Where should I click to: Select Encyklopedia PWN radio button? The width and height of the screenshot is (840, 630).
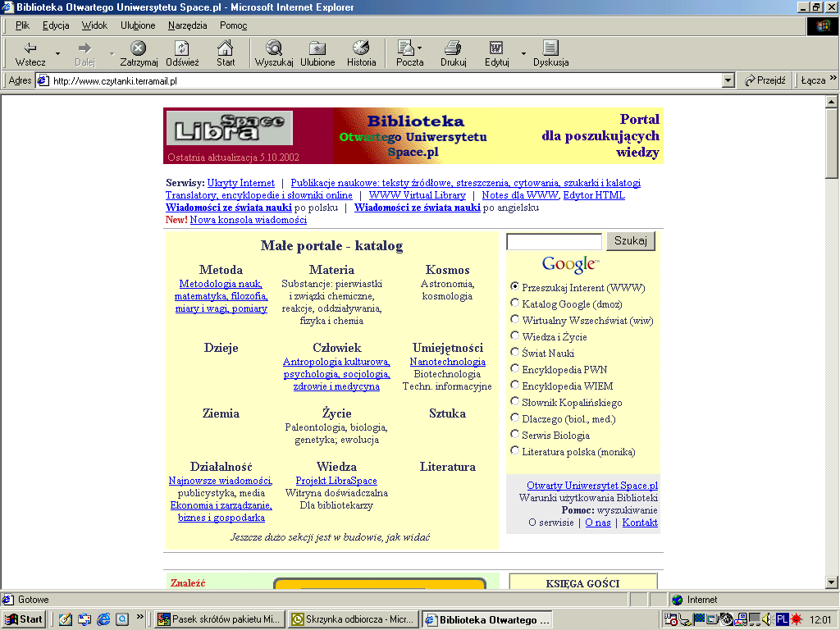[515, 368]
